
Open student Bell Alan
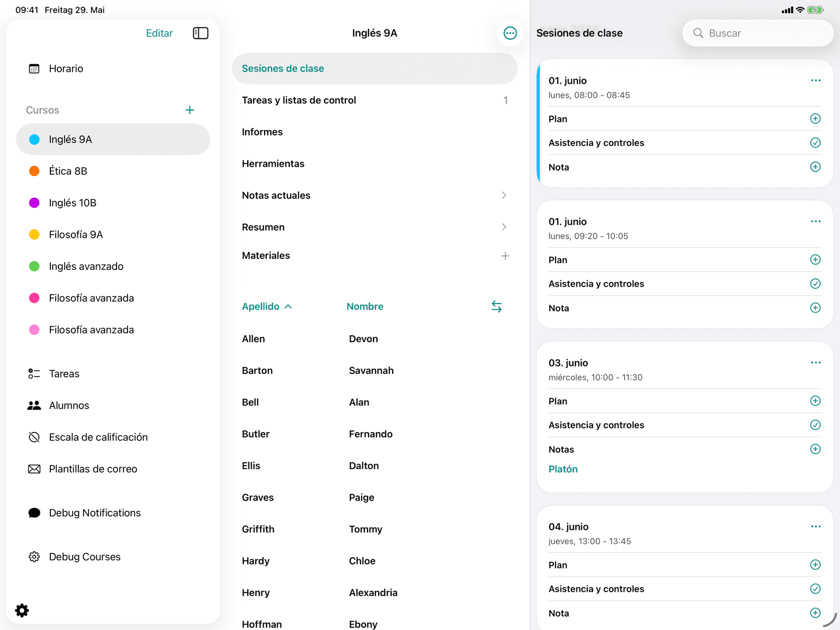point(375,403)
